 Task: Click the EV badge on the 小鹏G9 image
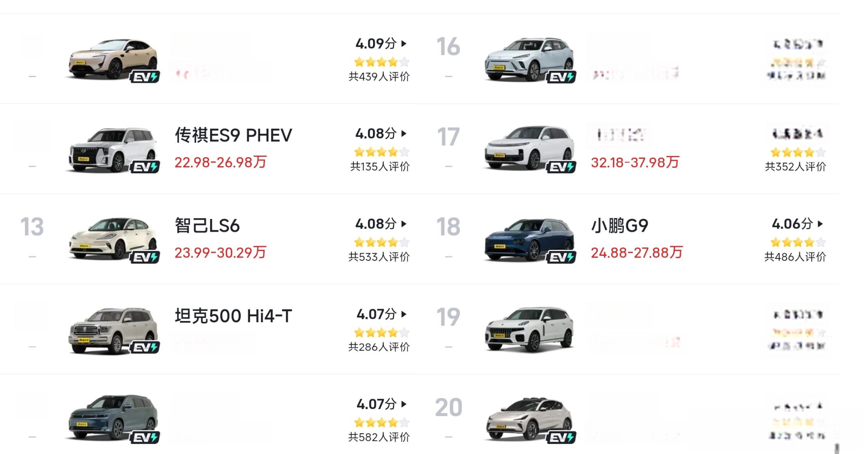561,257
